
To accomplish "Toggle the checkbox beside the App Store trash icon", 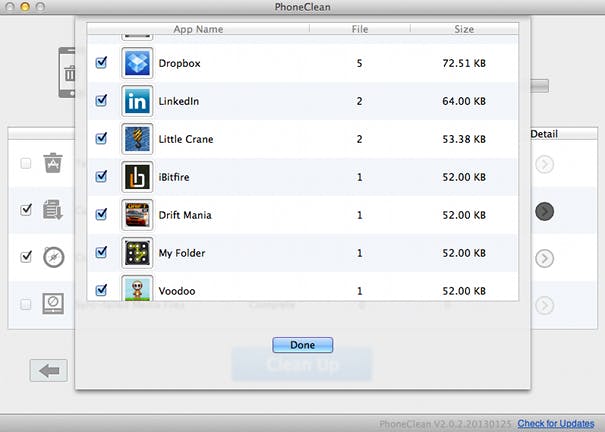I will click(26, 163).
